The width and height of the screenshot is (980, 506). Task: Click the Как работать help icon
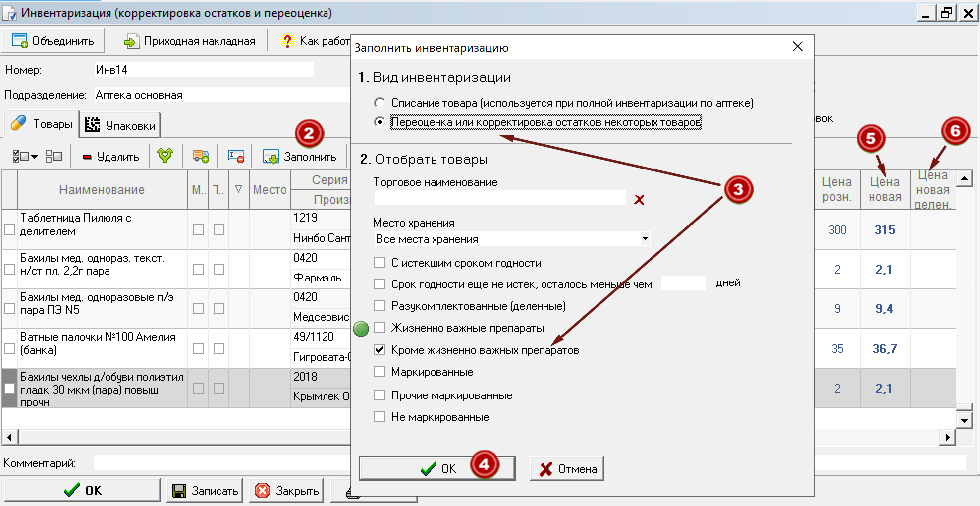coord(285,40)
